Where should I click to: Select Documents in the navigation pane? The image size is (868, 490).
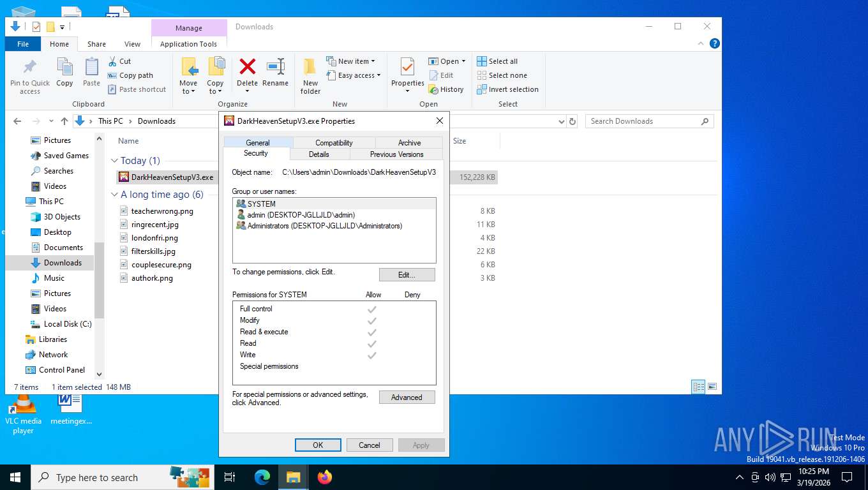(63, 248)
